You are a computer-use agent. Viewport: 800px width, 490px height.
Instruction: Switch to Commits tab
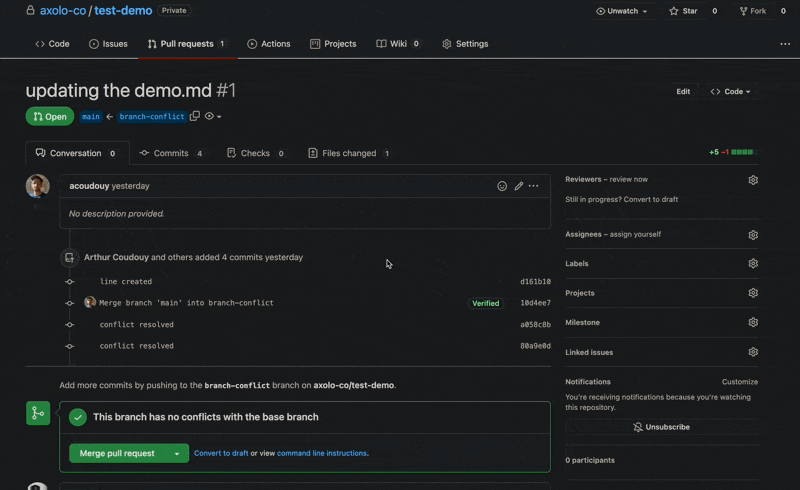[171, 153]
